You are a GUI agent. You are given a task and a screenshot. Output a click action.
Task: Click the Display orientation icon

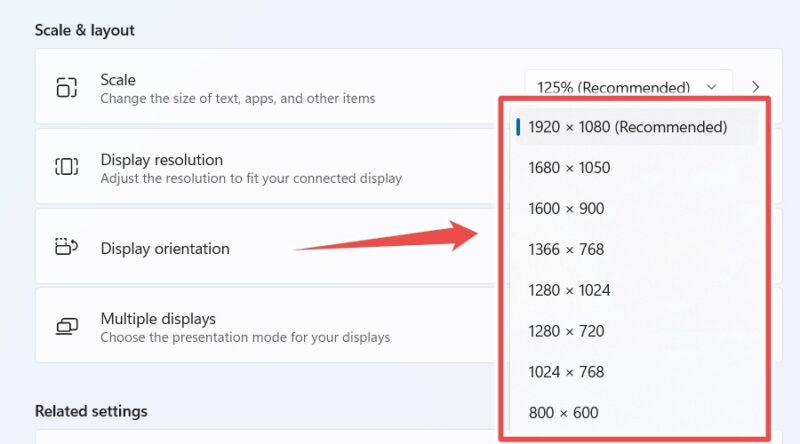[x=66, y=246]
